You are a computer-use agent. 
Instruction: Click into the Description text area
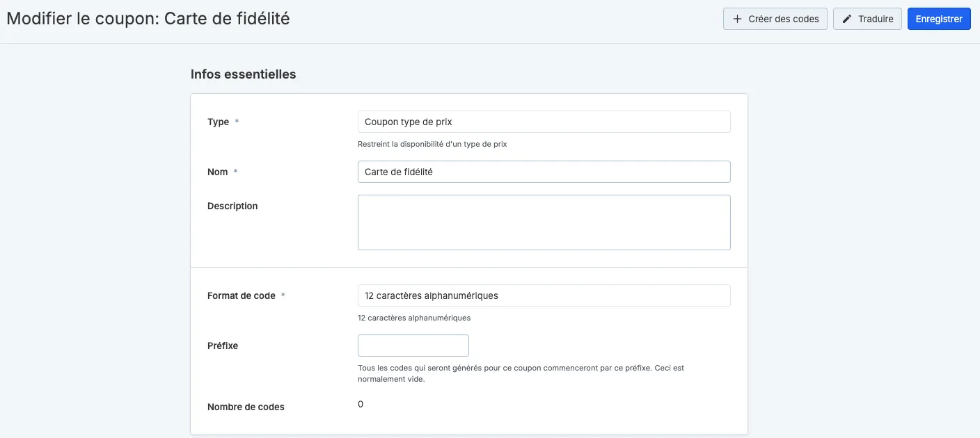pyautogui.click(x=544, y=222)
